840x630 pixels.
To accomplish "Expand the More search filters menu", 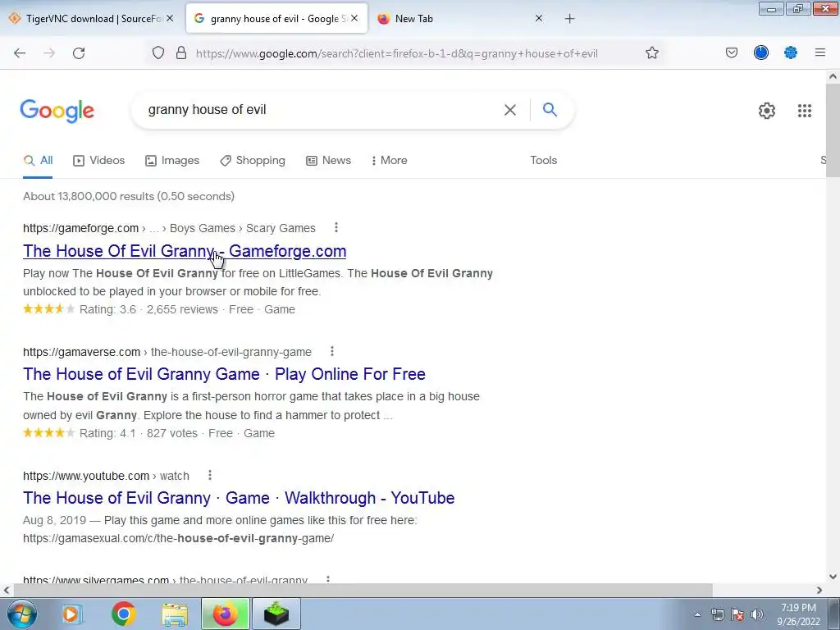I will (x=389, y=160).
